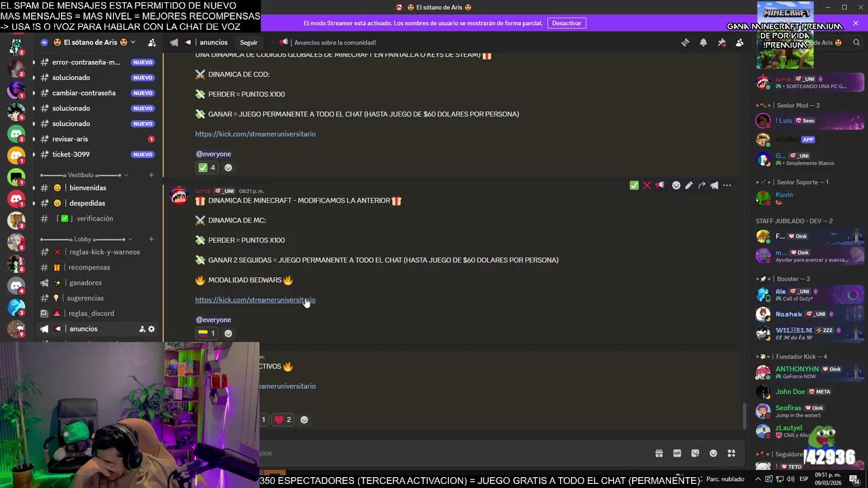This screenshot has width=868, height=488.
Task: Open the emoji picker in message bar
Action: coord(713,453)
